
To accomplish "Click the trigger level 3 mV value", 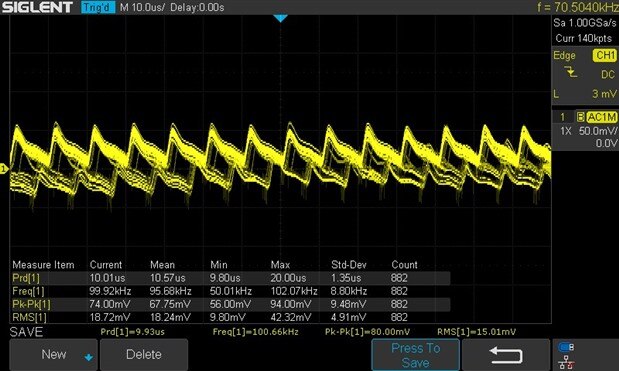I will tap(604, 94).
